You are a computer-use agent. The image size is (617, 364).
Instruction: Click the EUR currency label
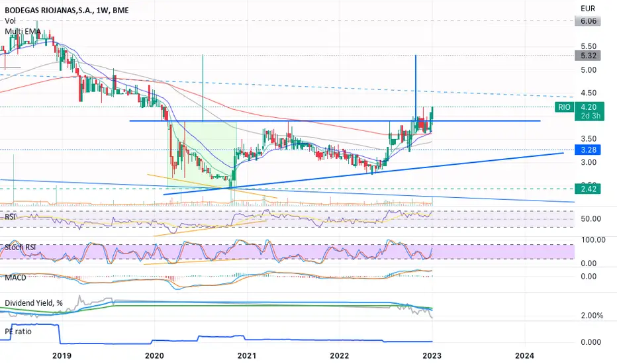point(588,8)
